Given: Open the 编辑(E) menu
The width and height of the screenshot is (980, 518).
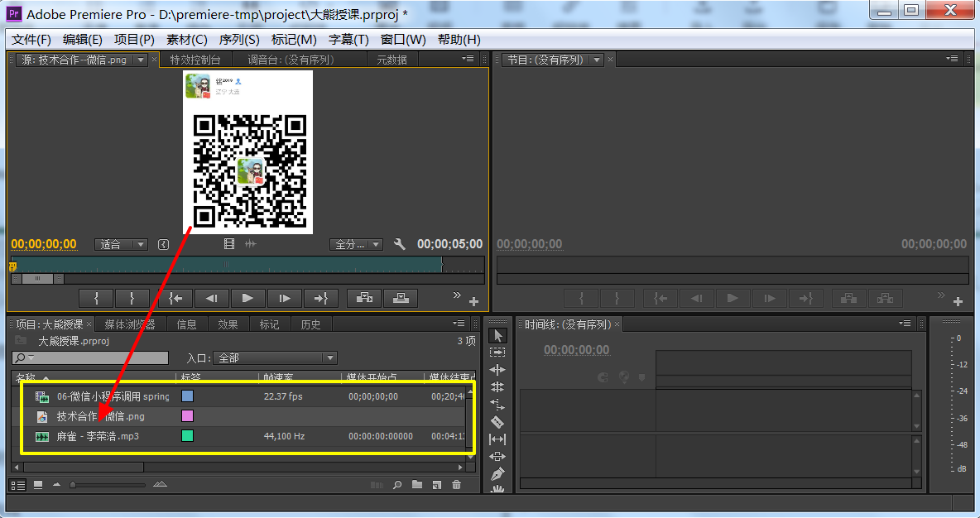Looking at the screenshot, I should [83, 40].
